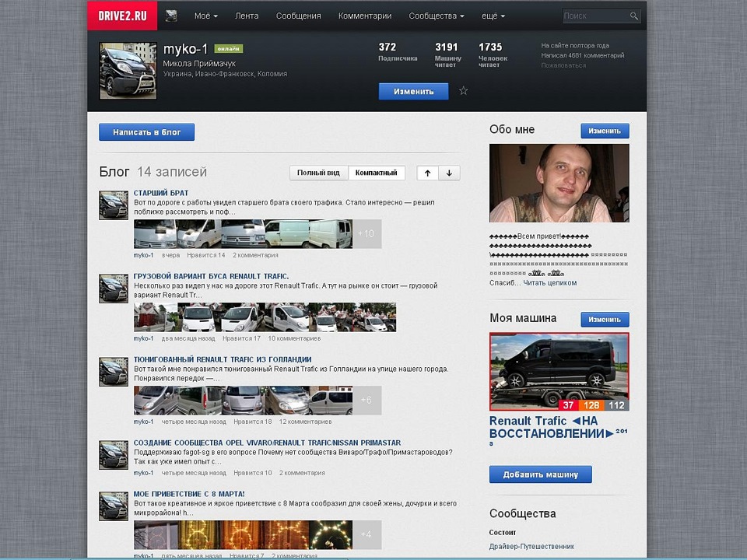Image resolution: width=747 pixels, height=560 pixels.
Task: Open first photo of ГРУЗОВОЙ ВАРИАНТ post
Action: (156, 317)
